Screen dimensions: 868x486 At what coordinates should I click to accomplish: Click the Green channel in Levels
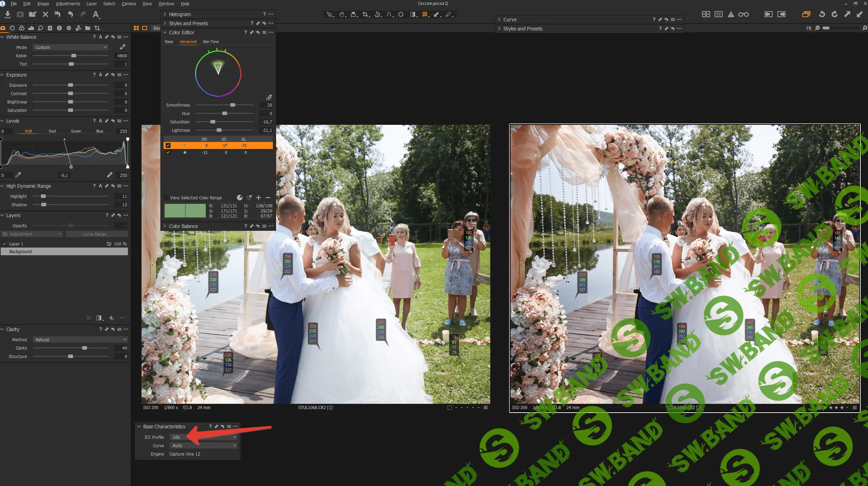tap(76, 131)
